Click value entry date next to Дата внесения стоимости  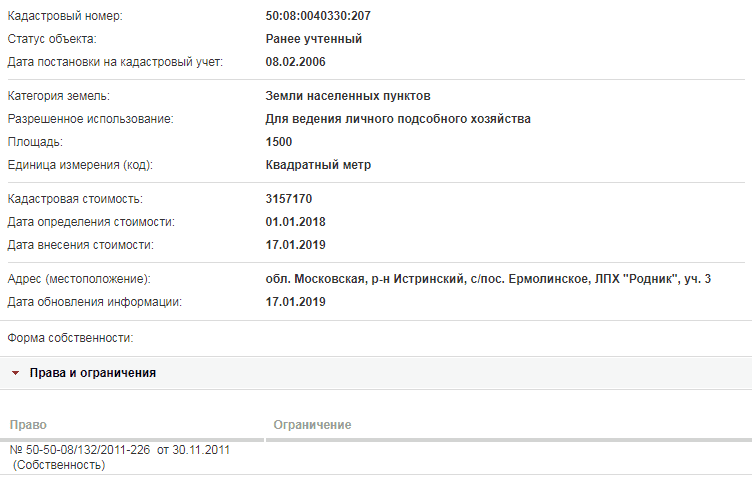click(x=295, y=245)
